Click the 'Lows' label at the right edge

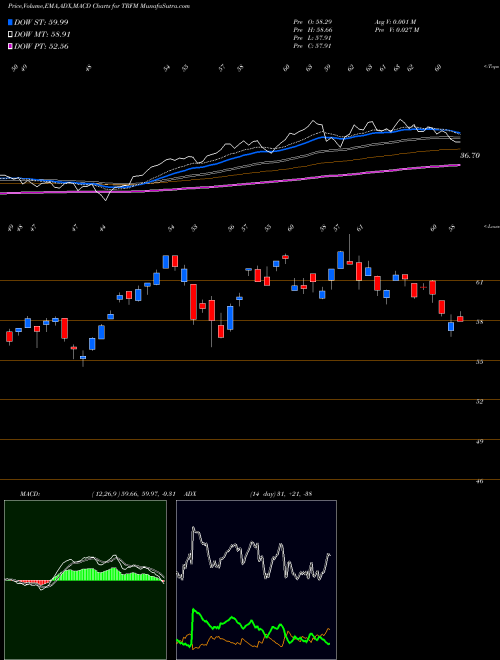[x=492, y=226]
